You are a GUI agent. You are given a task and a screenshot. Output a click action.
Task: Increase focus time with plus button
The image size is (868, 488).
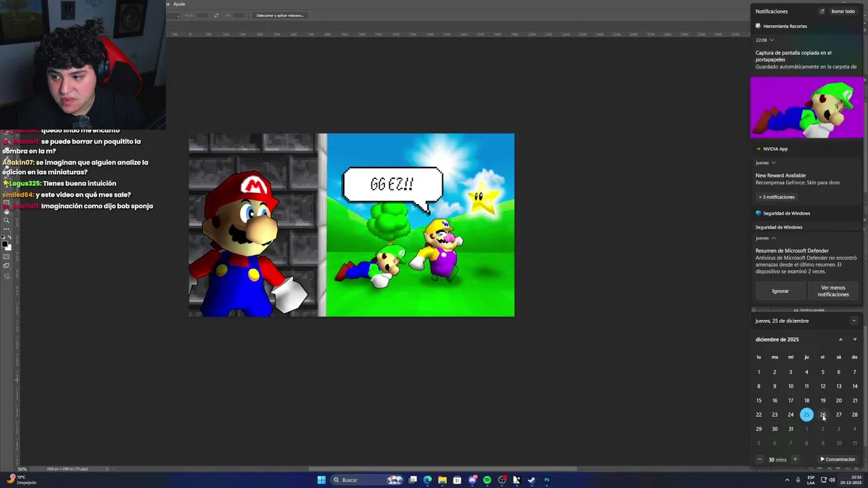[x=795, y=460]
